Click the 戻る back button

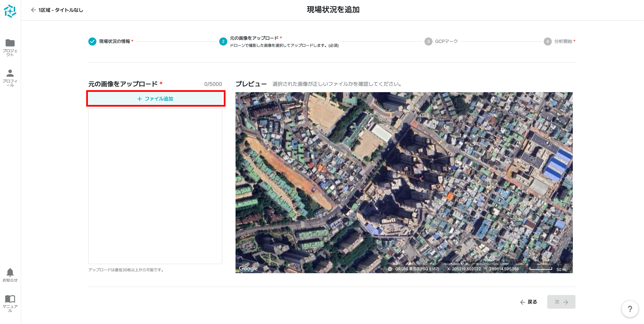pyautogui.click(x=529, y=302)
